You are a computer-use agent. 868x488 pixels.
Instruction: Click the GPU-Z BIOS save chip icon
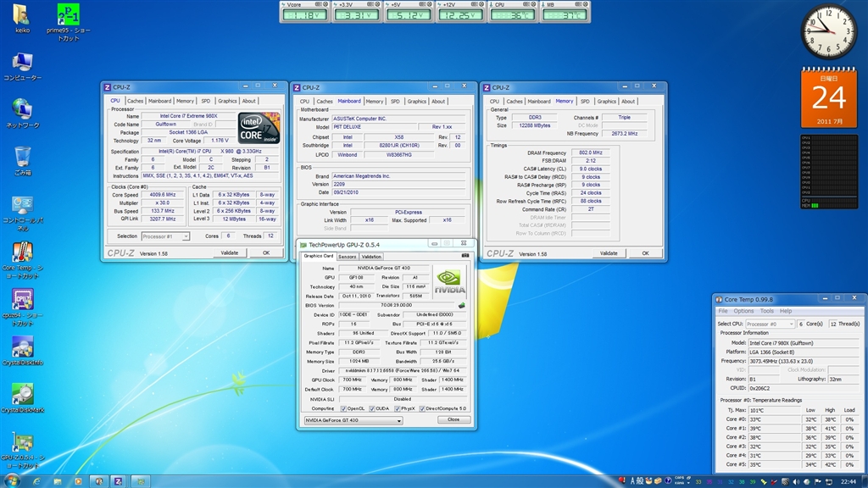(462, 305)
